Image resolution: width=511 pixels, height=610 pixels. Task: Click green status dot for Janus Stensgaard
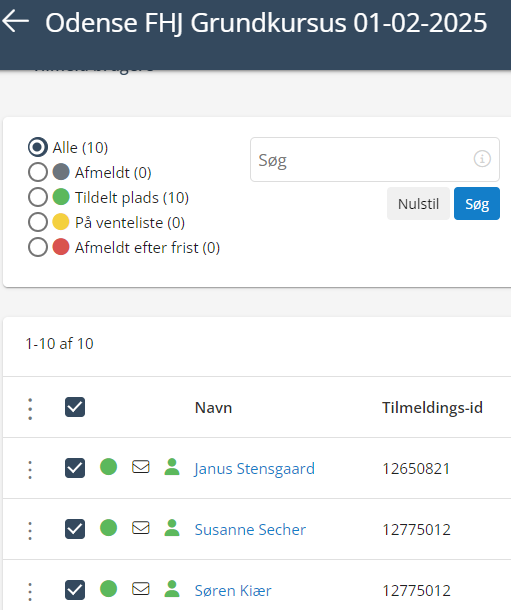(x=108, y=467)
